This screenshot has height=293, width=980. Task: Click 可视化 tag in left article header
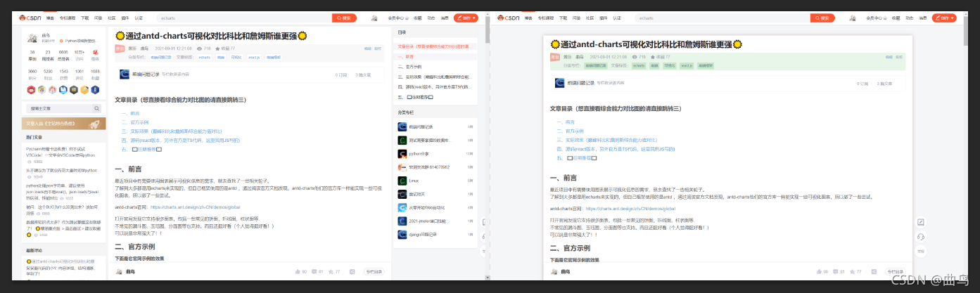click(x=236, y=57)
